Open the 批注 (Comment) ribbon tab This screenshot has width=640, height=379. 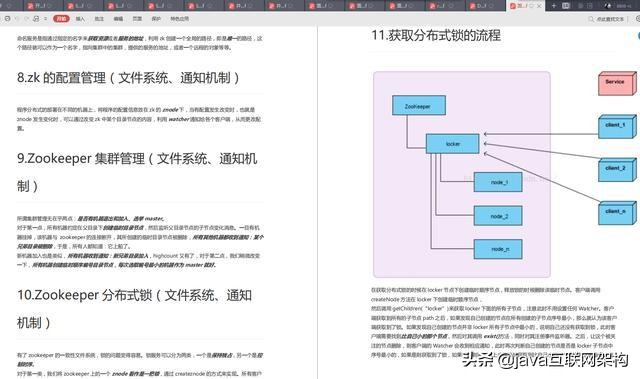click(x=99, y=19)
